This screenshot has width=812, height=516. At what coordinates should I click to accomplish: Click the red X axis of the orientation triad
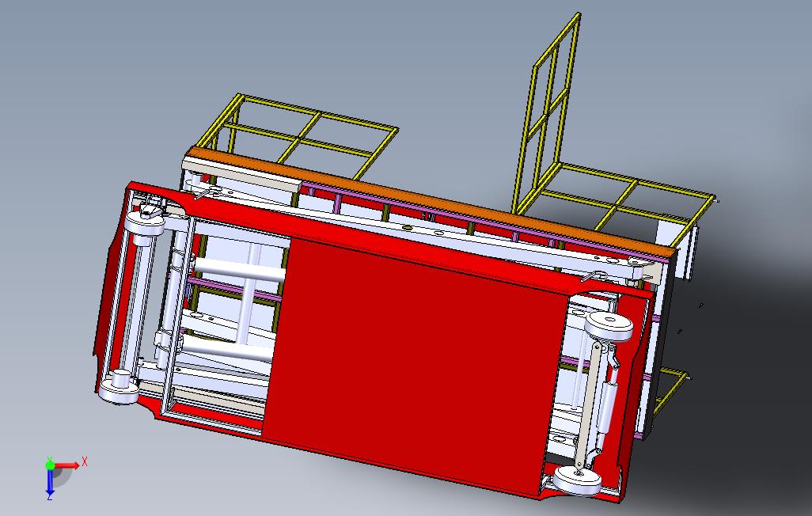click(x=67, y=465)
